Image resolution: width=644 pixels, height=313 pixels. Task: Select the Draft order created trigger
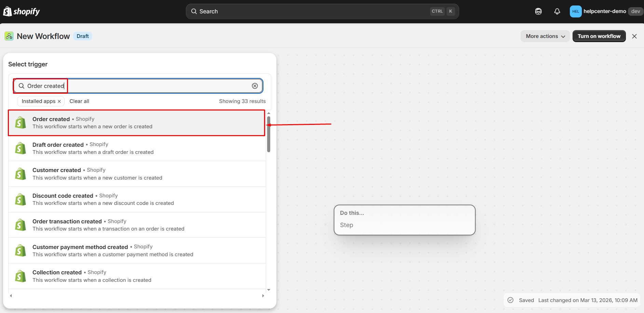click(137, 148)
